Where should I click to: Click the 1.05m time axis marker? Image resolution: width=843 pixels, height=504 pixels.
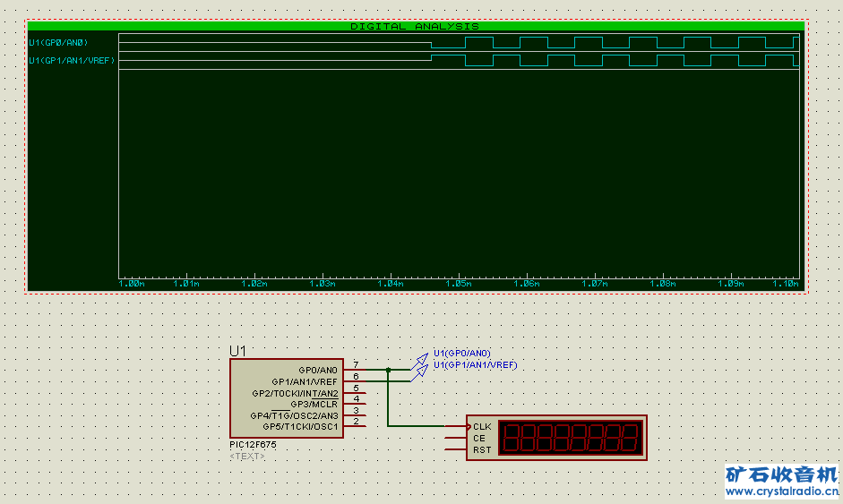pos(458,284)
